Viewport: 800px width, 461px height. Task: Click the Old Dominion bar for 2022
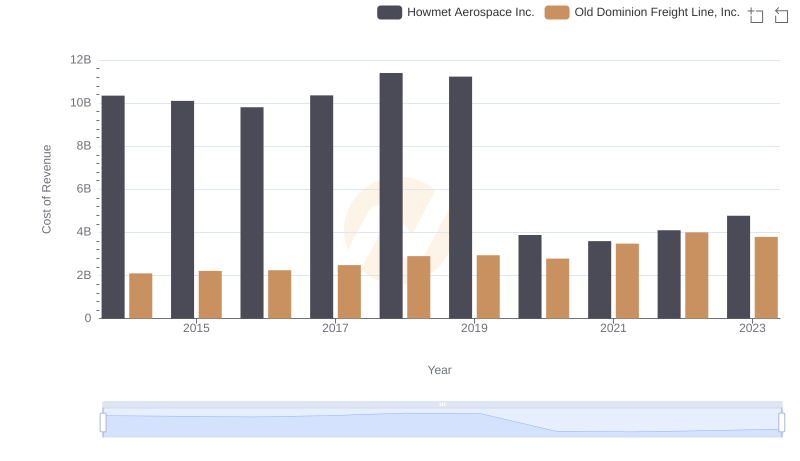696,275
